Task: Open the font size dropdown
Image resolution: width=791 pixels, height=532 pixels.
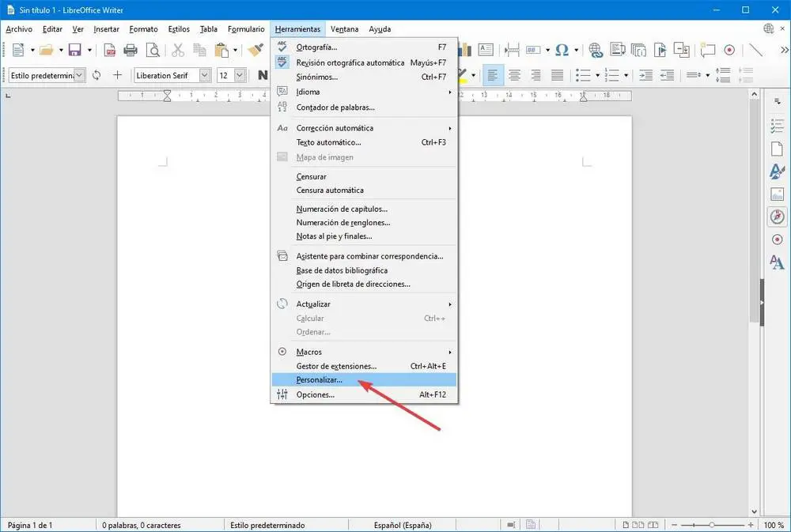Action: tap(240, 75)
